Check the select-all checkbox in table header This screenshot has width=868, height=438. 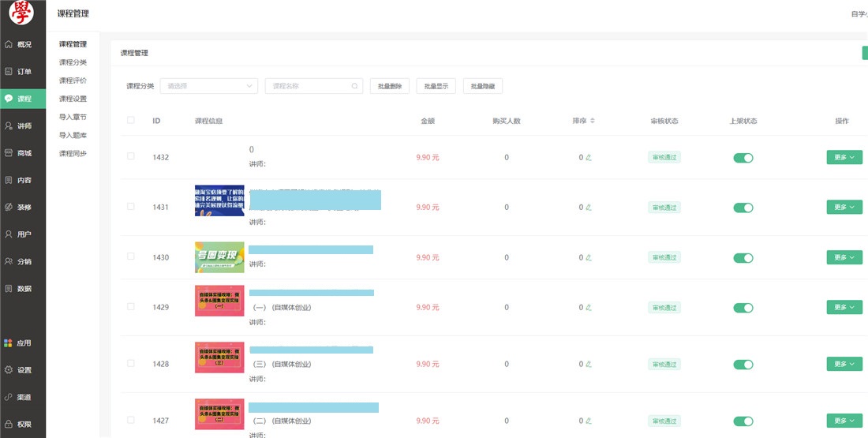click(x=131, y=121)
